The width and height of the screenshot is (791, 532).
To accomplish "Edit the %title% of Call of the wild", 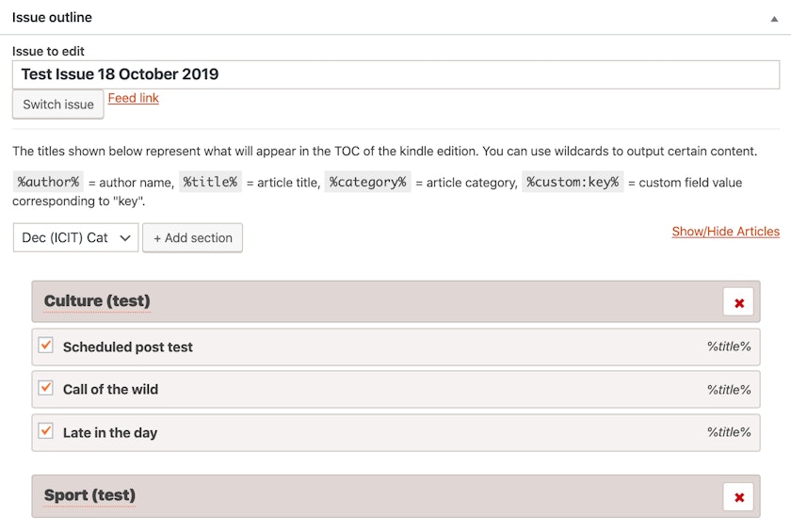I will point(729,389).
